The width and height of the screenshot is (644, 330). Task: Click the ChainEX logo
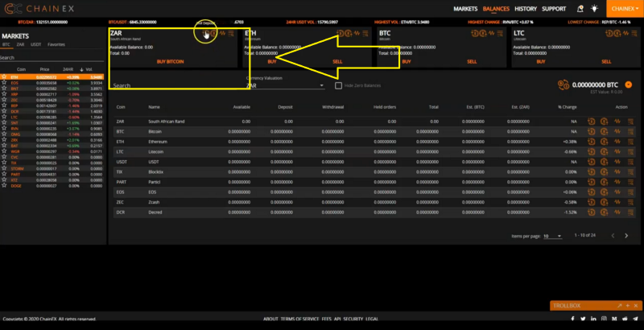[x=39, y=9]
